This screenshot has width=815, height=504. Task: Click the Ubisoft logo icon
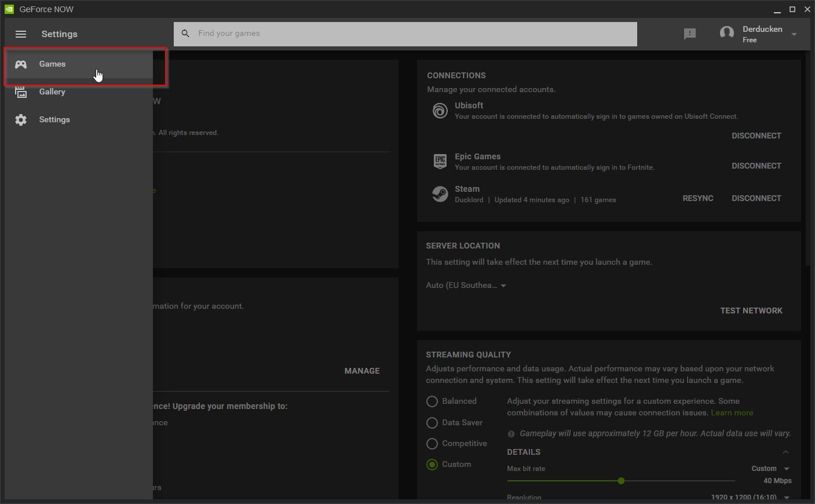click(440, 111)
